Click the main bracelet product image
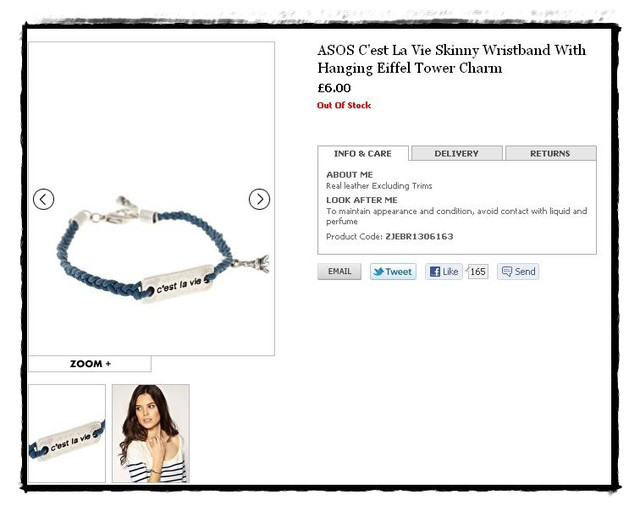This screenshot has height=511, width=640. [152, 199]
